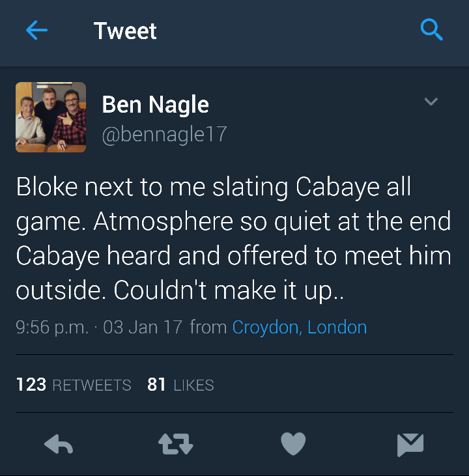Retweet this tweet using the arrows icon
Viewport: 469px width, 476px height.
(x=176, y=444)
